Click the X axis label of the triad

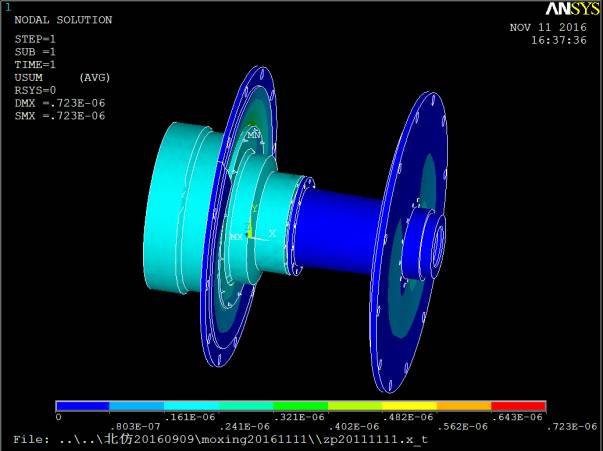272,233
